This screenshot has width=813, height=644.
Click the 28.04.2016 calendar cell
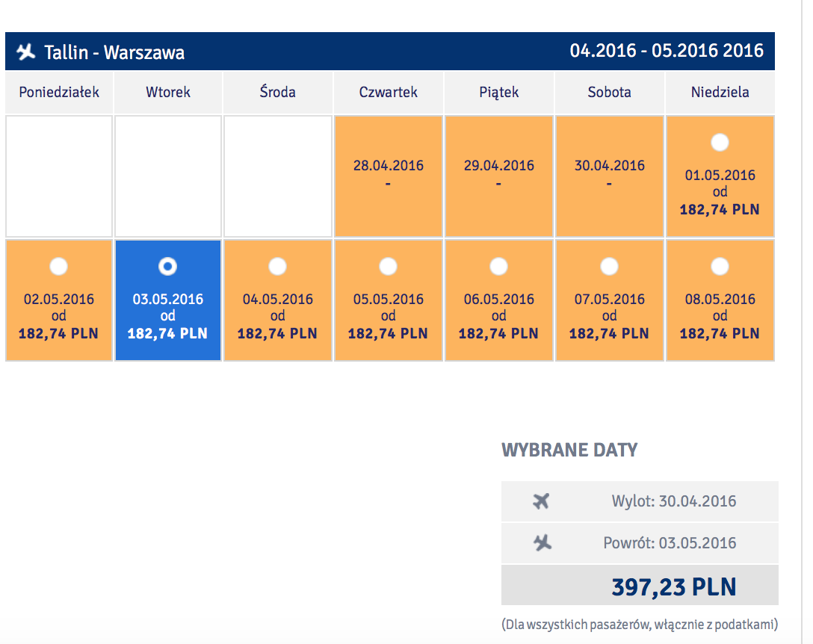pos(389,176)
